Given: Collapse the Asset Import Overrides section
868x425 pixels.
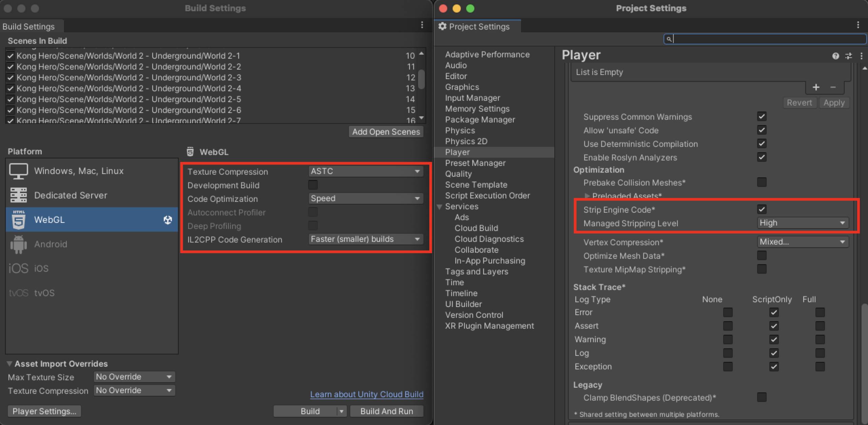Looking at the screenshot, I should point(9,364).
